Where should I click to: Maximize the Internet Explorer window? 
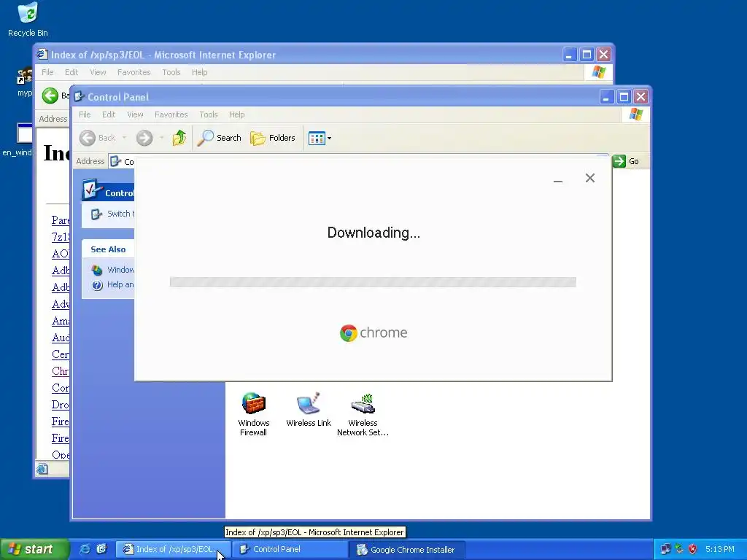click(587, 55)
